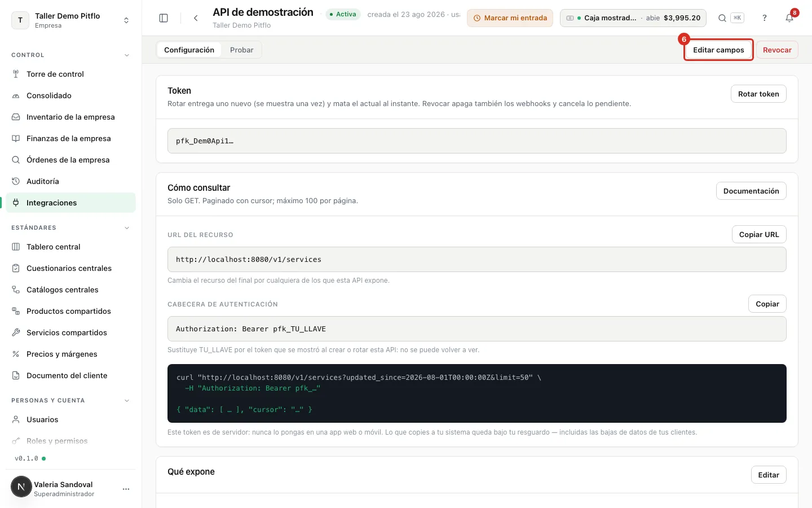Screen dimensions: 812x508
Task: Click the Precios y márgenes percent icon
Action: (16, 354)
